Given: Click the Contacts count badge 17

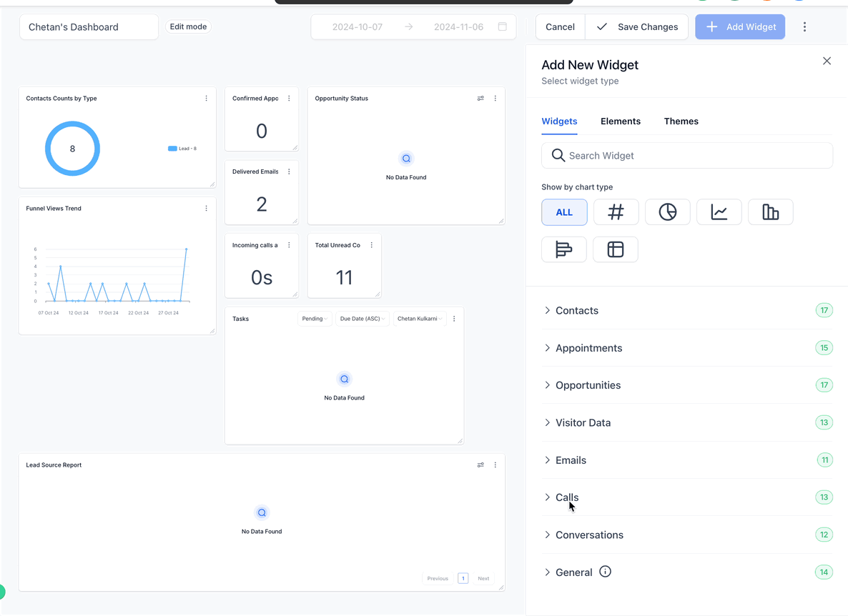Looking at the screenshot, I should [x=824, y=310].
